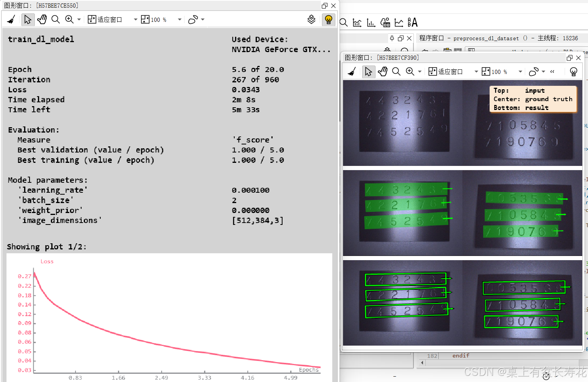The height and width of the screenshot is (382, 588).
Task: Click the feature inspection line-graph icon
Action: (x=399, y=22)
